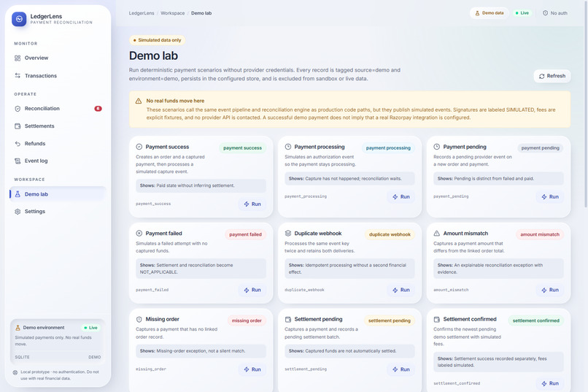Click the Settings gear icon
The height and width of the screenshot is (392, 588).
18,212
